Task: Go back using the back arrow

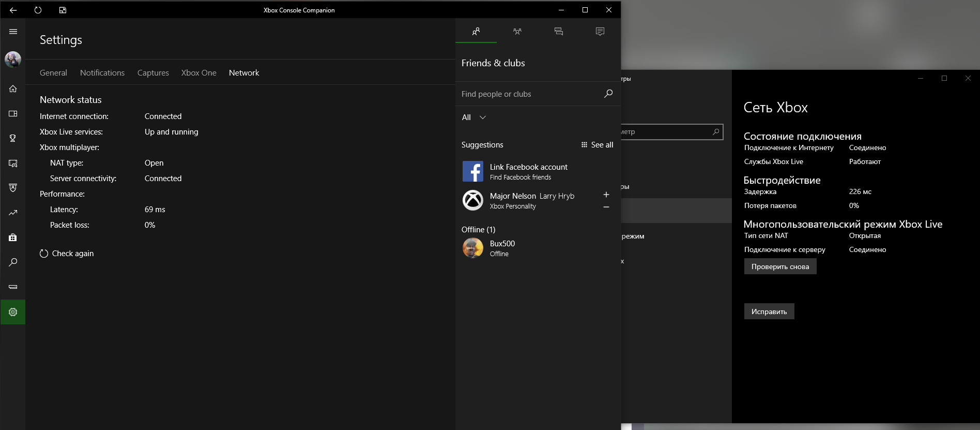Action: (13, 10)
